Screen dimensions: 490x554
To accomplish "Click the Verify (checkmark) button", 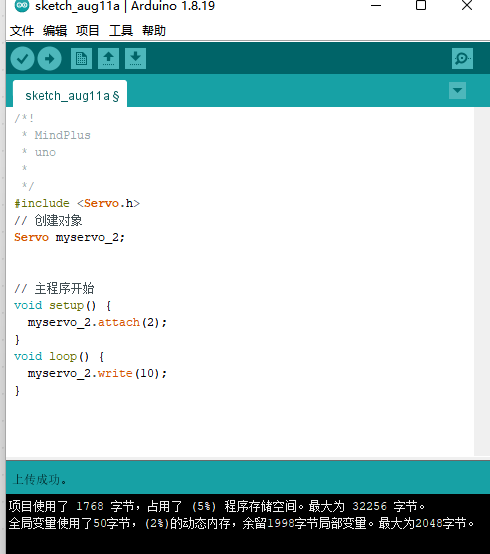I will point(22,59).
